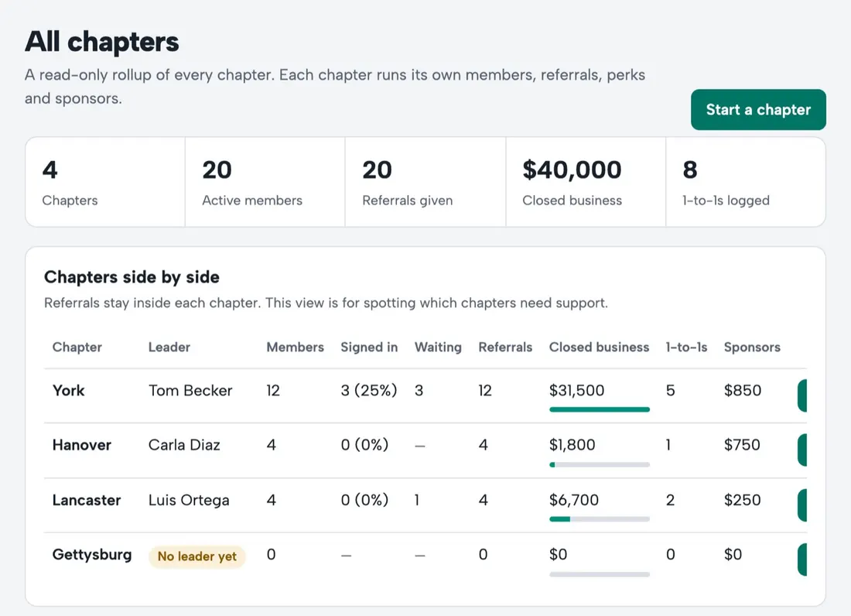Click the Waiting column header

[x=438, y=347]
